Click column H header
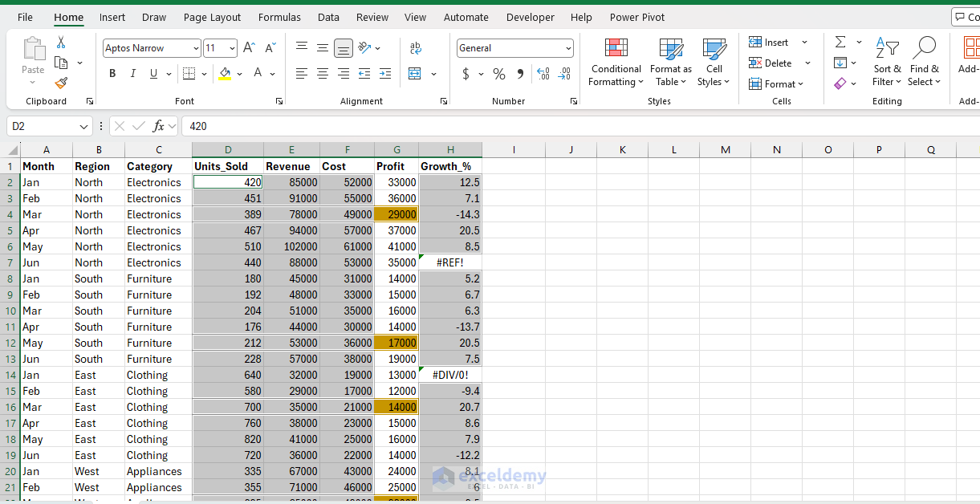The width and height of the screenshot is (980, 504). coord(450,150)
